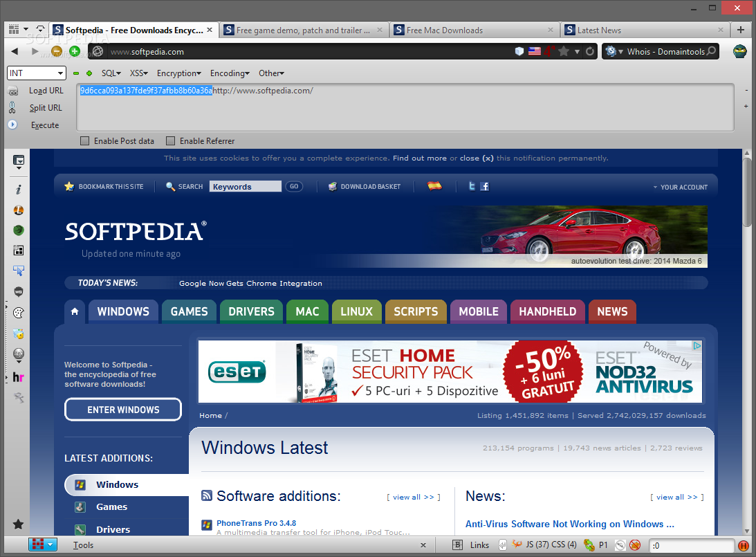Open the GAMES category tab
Image resolution: width=756 pixels, height=557 pixels.
[x=189, y=311]
